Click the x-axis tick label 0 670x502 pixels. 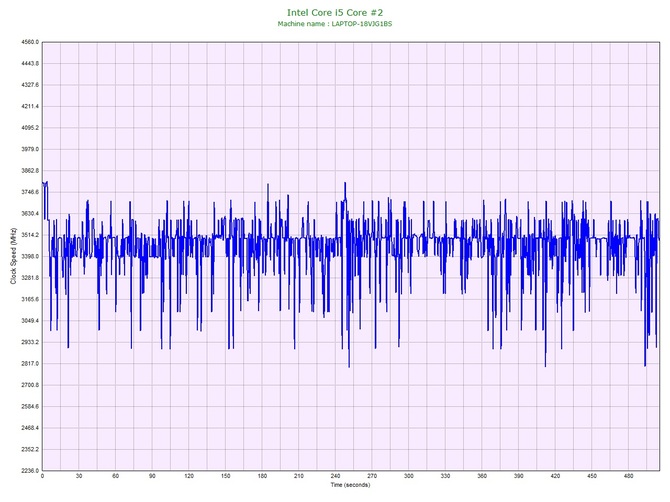(42, 476)
